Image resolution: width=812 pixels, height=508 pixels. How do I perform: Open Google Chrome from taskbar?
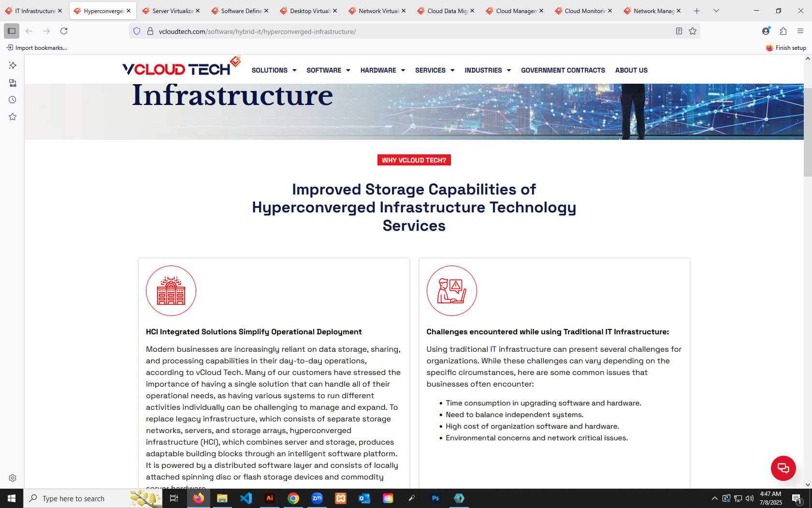pos(293,498)
